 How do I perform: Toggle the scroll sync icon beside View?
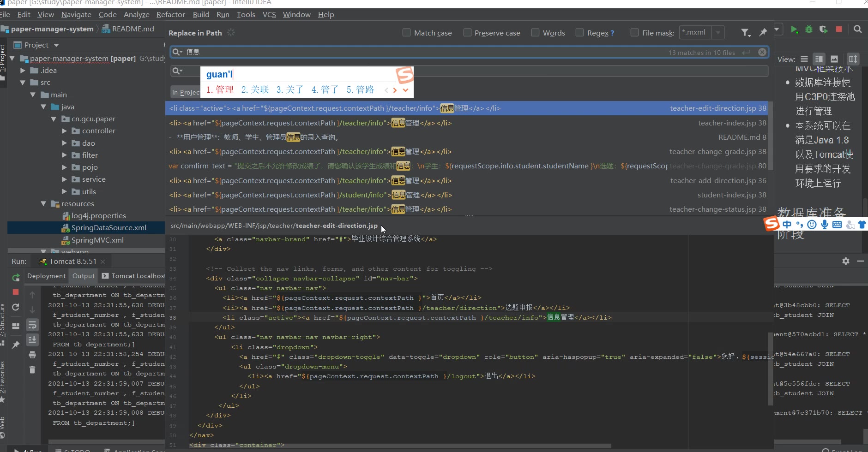pyautogui.click(x=853, y=59)
